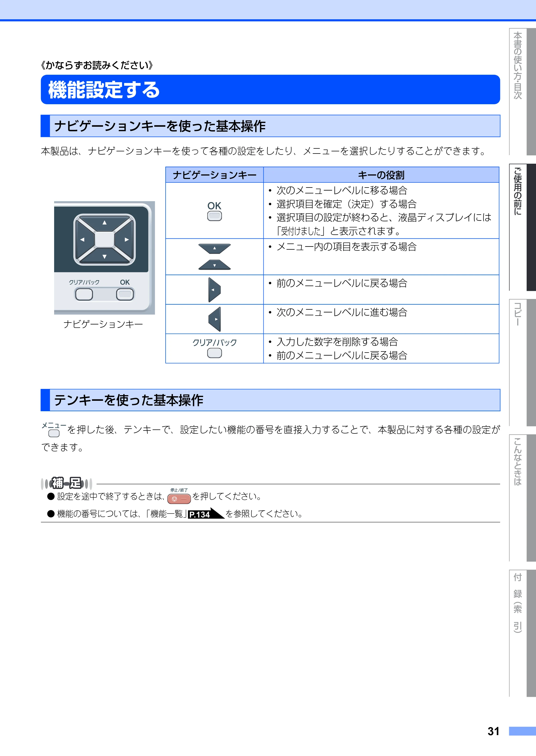The height and width of the screenshot is (756, 536).
Task: Click the text 入力した数字を削除する場合
Action: (337, 341)
